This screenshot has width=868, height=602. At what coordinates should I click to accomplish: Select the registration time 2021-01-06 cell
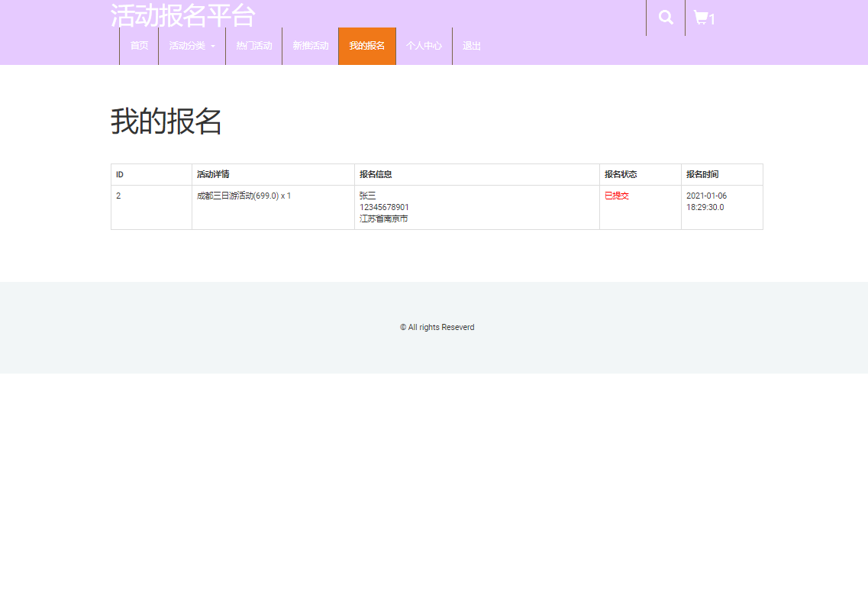[x=705, y=196]
